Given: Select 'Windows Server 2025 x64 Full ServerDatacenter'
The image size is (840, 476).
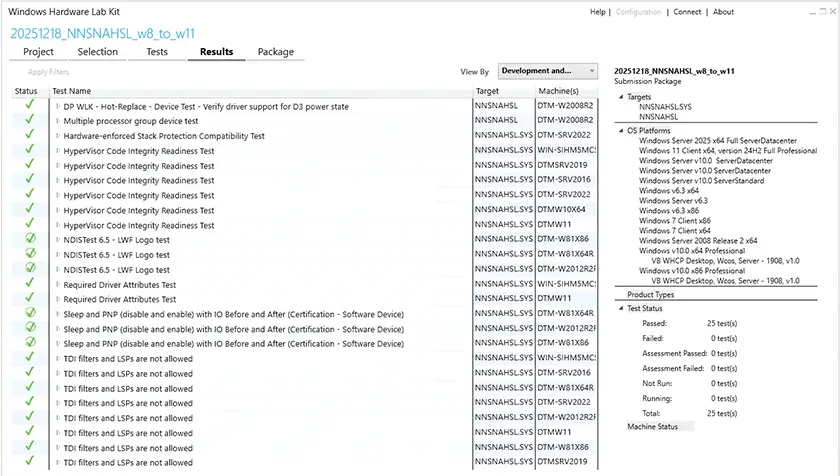Looking at the screenshot, I should click(x=718, y=140).
